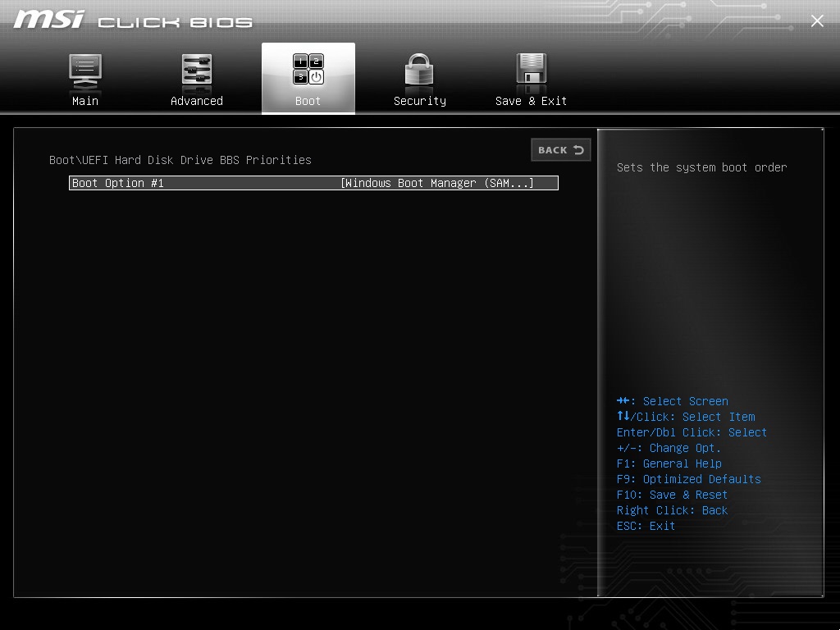Click the Security padlock icon
Viewport: 840px width, 630px height.
coord(419,71)
